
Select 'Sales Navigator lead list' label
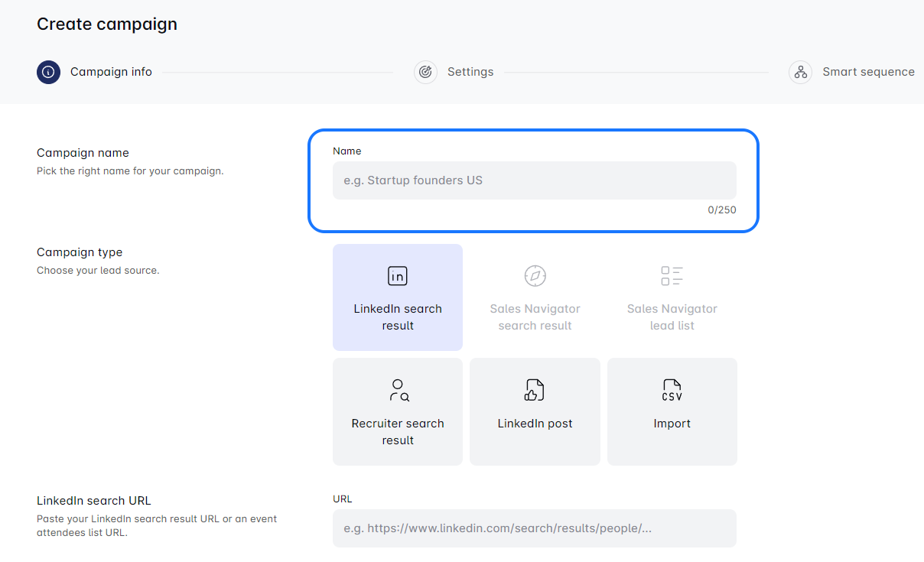tap(672, 317)
